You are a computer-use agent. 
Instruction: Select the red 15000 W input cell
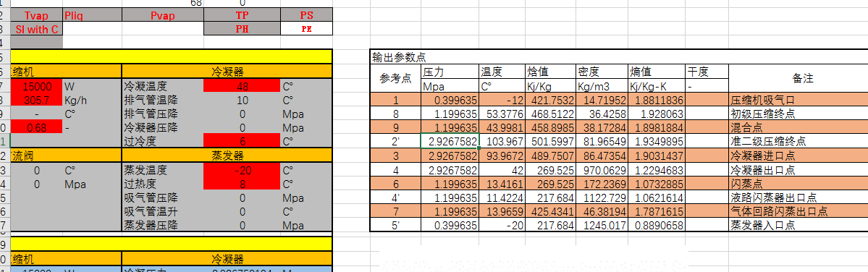tap(36, 86)
